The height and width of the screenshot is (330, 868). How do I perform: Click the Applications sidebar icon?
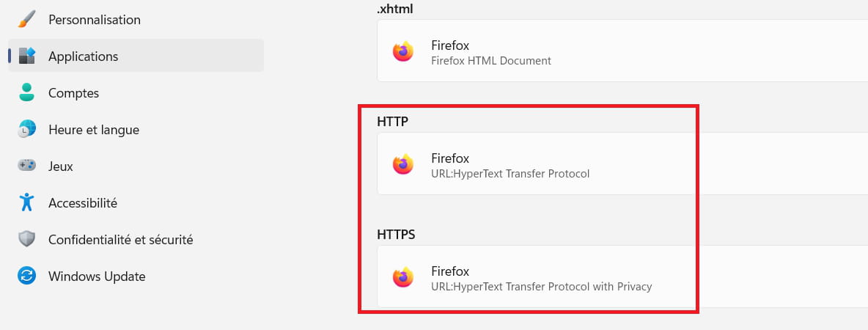click(x=26, y=56)
